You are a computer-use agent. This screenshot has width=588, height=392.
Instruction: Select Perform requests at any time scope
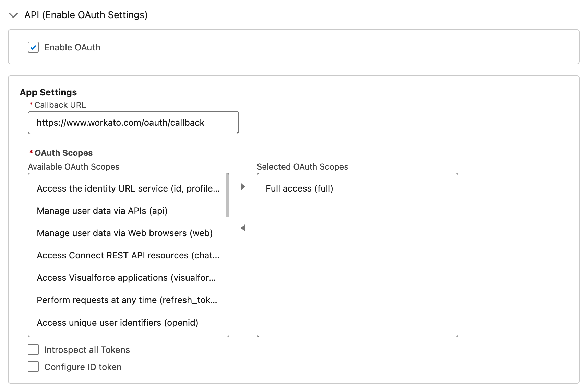point(127,300)
